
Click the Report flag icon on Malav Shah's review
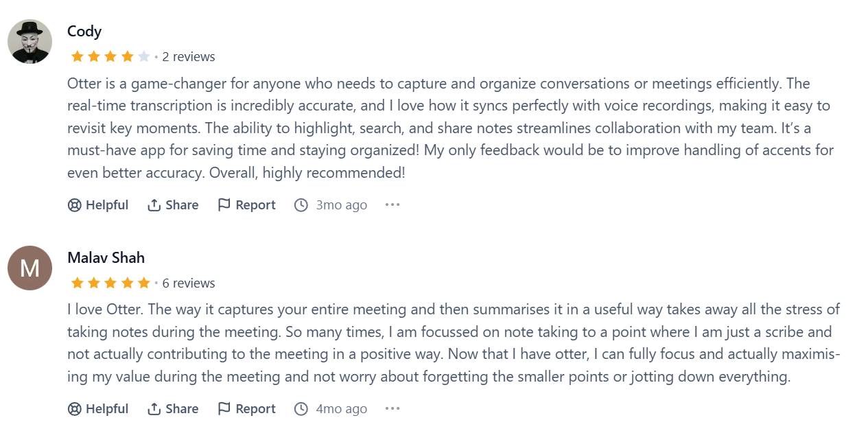tap(224, 409)
